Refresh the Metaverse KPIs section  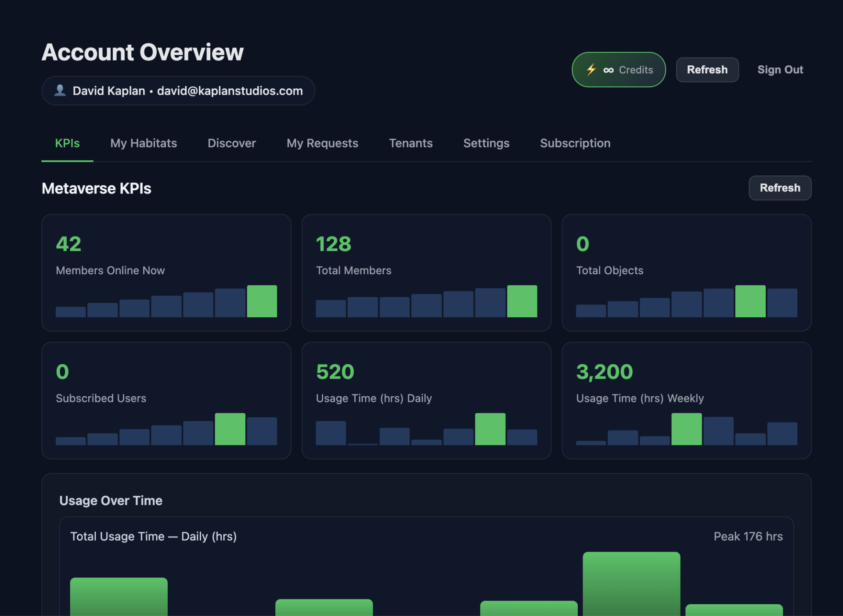tap(779, 188)
